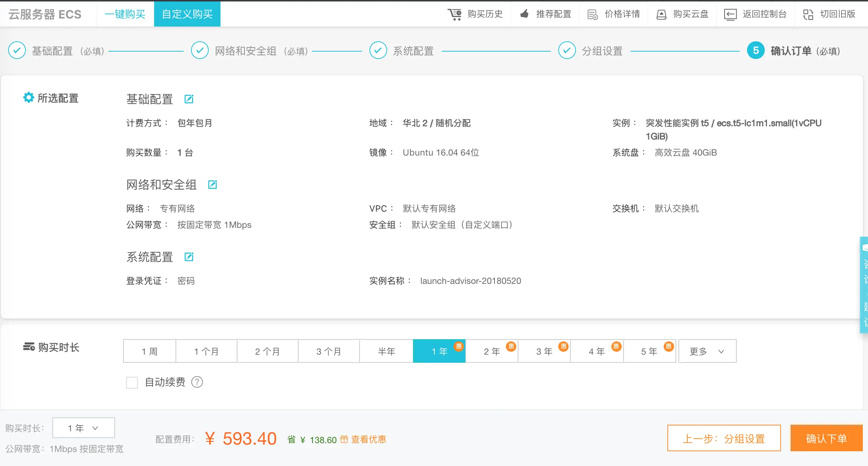
Task: Click the 系统配置 edit pencil icon
Action: coord(189,257)
